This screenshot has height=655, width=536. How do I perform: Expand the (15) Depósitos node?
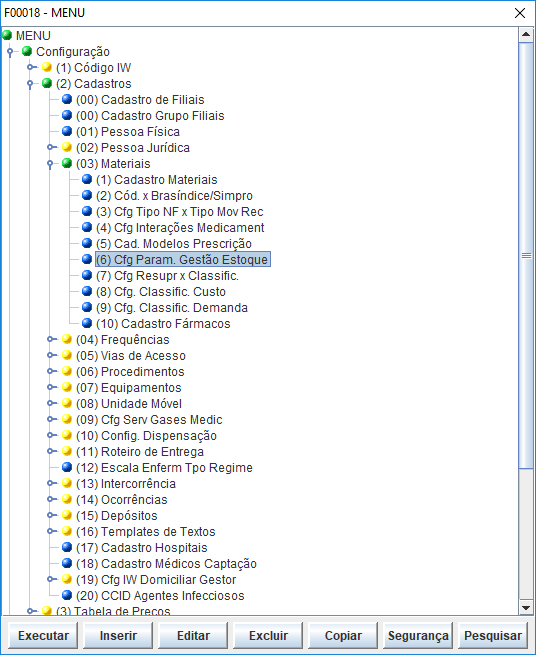click(51, 515)
